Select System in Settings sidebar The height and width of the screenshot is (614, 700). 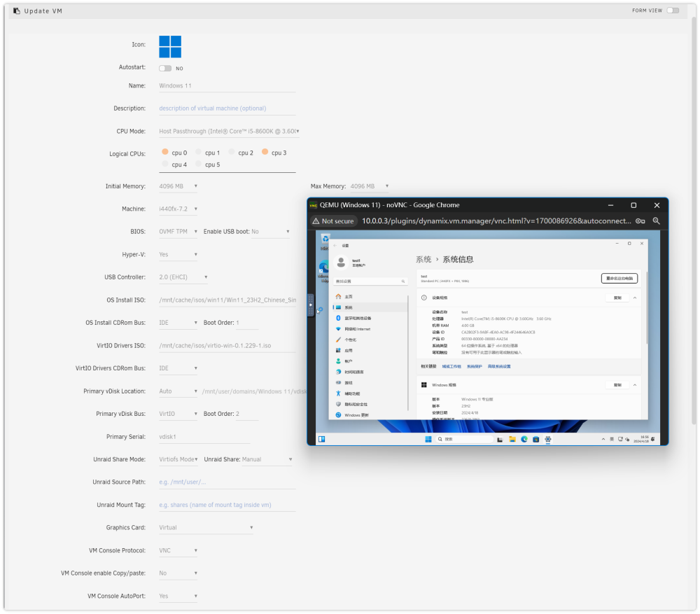(x=370, y=307)
